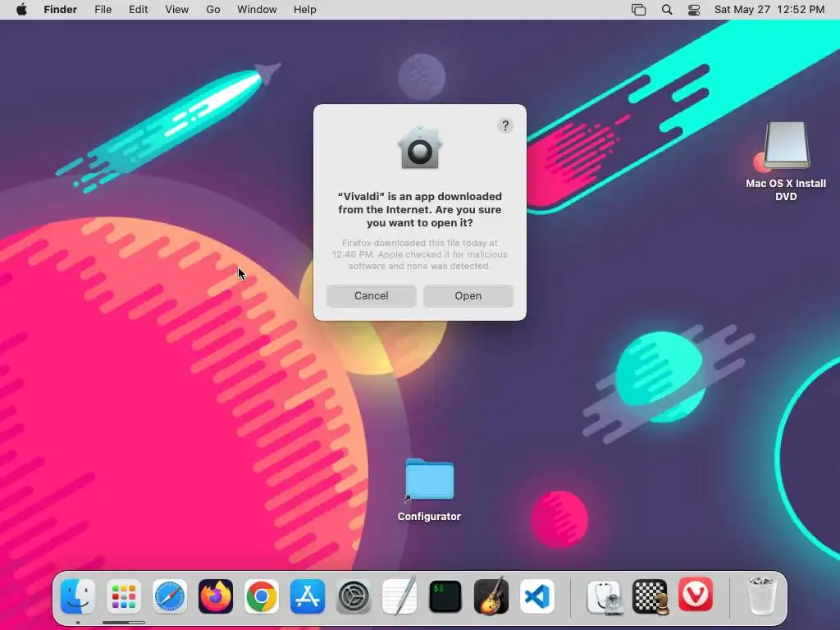Image resolution: width=840 pixels, height=630 pixels.
Task: Open Google Chrome in Dock
Action: 262,596
